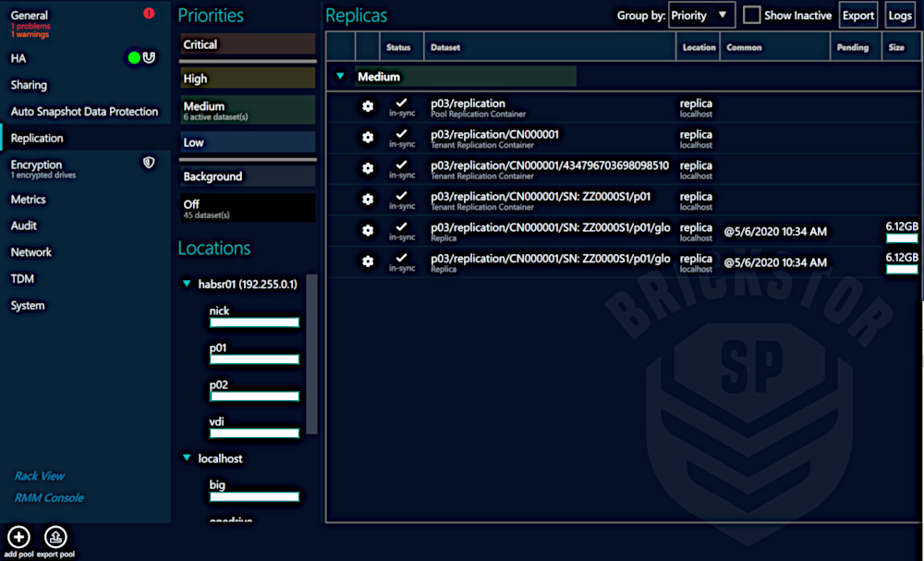Screen dimensions: 924x561
Task: Click the in-sync status icon for p03/replication/CN000001
Action: 402,138
